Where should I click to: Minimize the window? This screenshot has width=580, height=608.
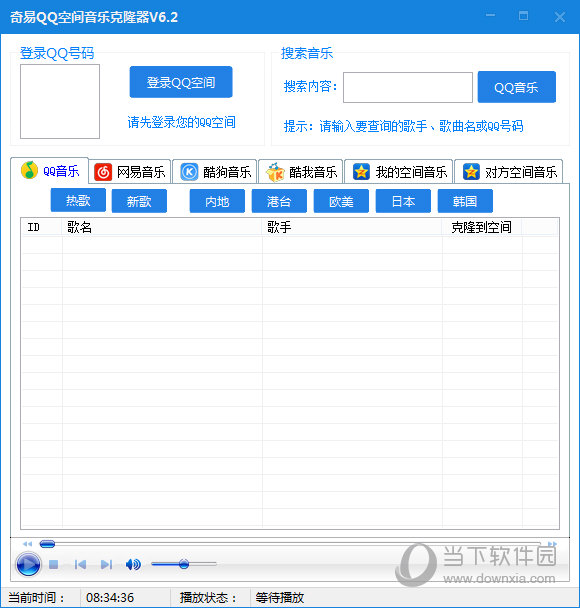[490, 16]
